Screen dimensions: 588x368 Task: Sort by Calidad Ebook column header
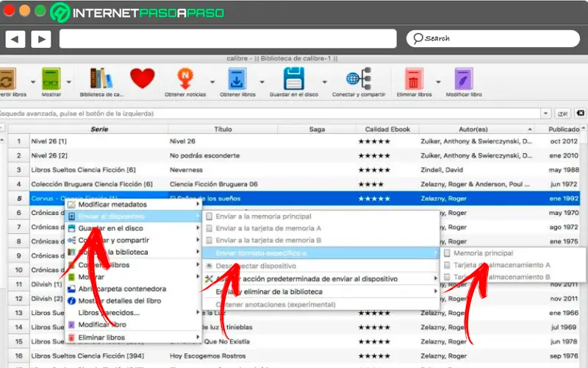pyautogui.click(x=387, y=130)
